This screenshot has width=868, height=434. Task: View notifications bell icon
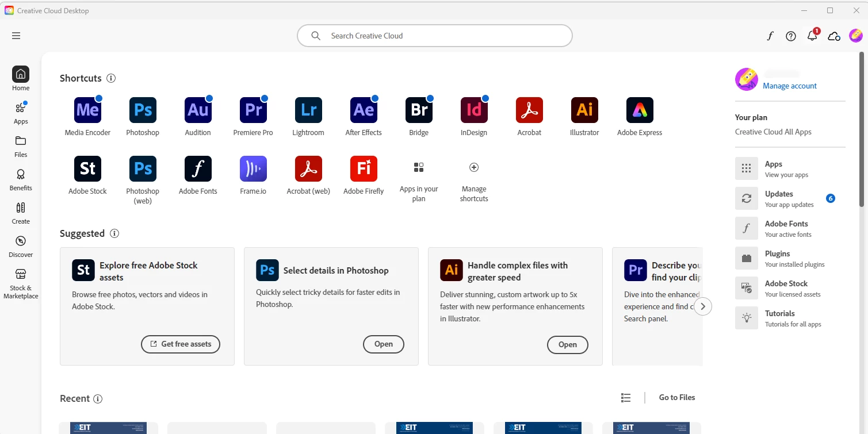(x=812, y=36)
